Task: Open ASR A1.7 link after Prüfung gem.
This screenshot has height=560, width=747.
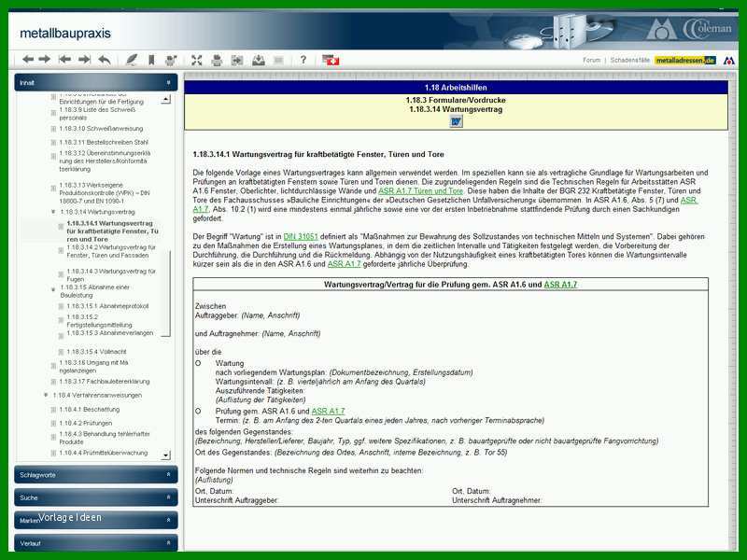Action: click(328, 411)
